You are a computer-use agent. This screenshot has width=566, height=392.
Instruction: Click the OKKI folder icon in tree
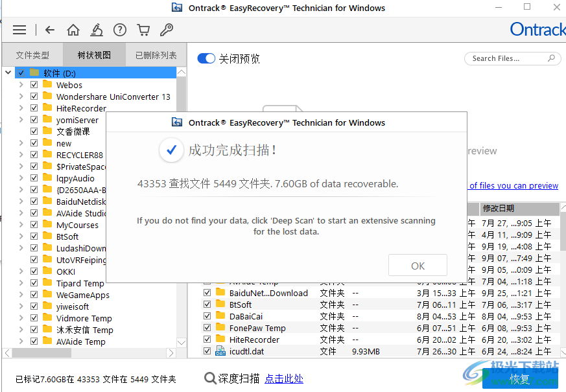click(47, 271)
